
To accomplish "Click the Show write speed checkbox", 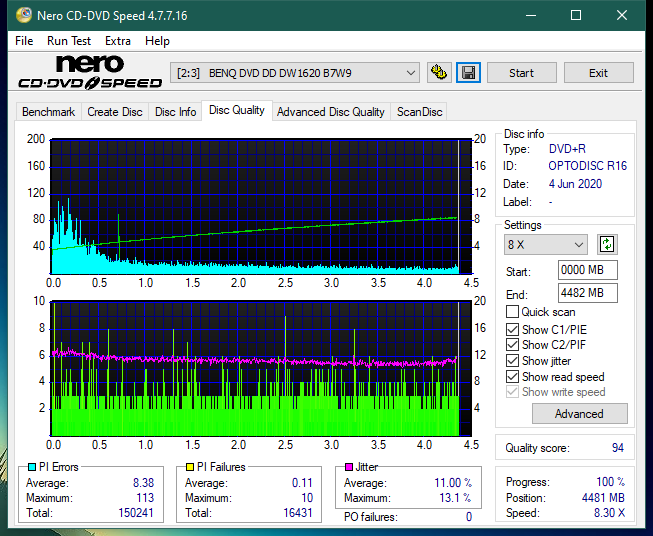I will (512, 392).
